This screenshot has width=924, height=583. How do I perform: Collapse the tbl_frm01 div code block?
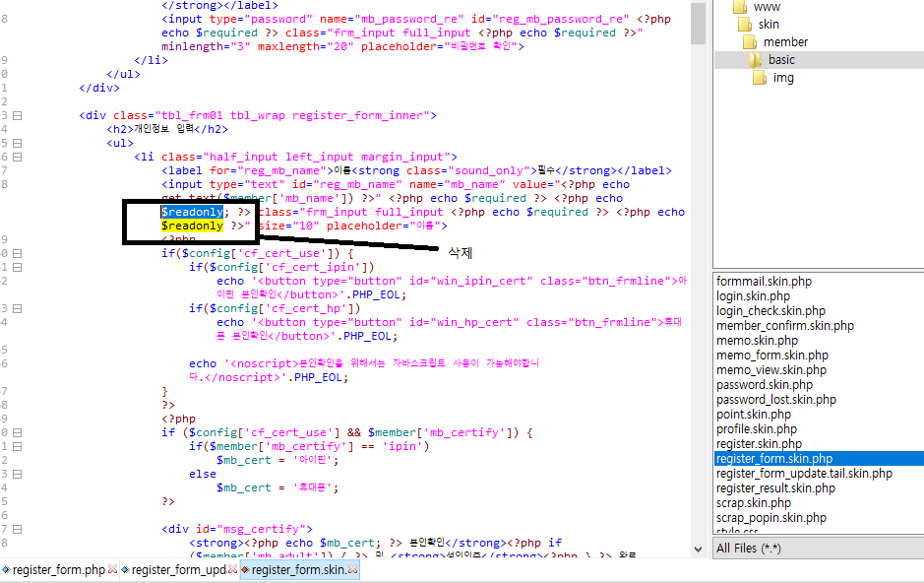[x=18, y=115]
